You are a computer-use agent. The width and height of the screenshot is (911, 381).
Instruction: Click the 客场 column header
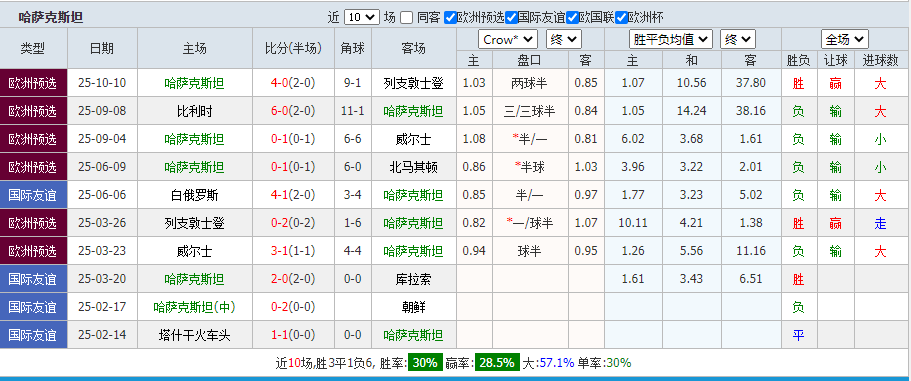point(414,48)
